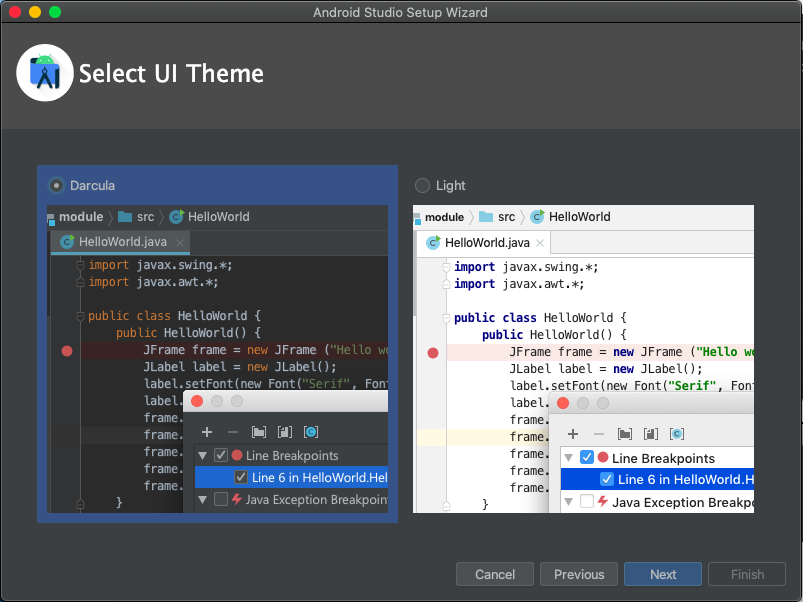Click group-by-class icon in Darcula dialog
This screenshot has height=602, width=803.
[x=311, y=432]
